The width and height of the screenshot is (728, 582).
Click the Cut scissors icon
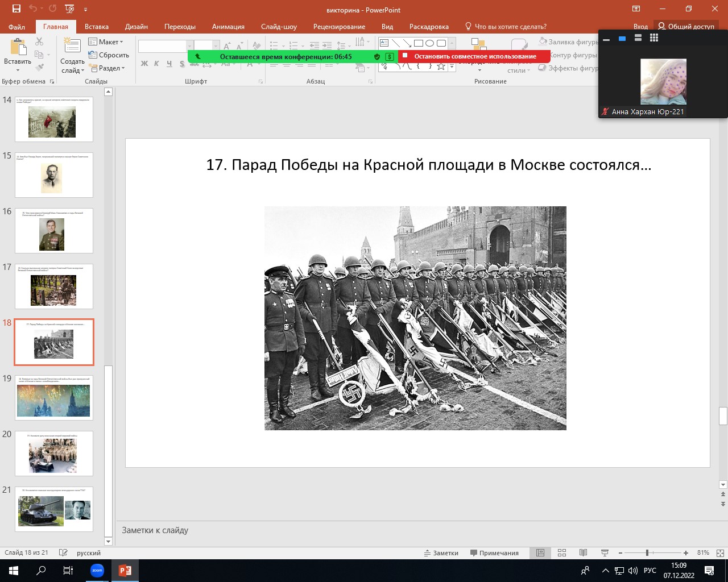(x=39, y=41)
